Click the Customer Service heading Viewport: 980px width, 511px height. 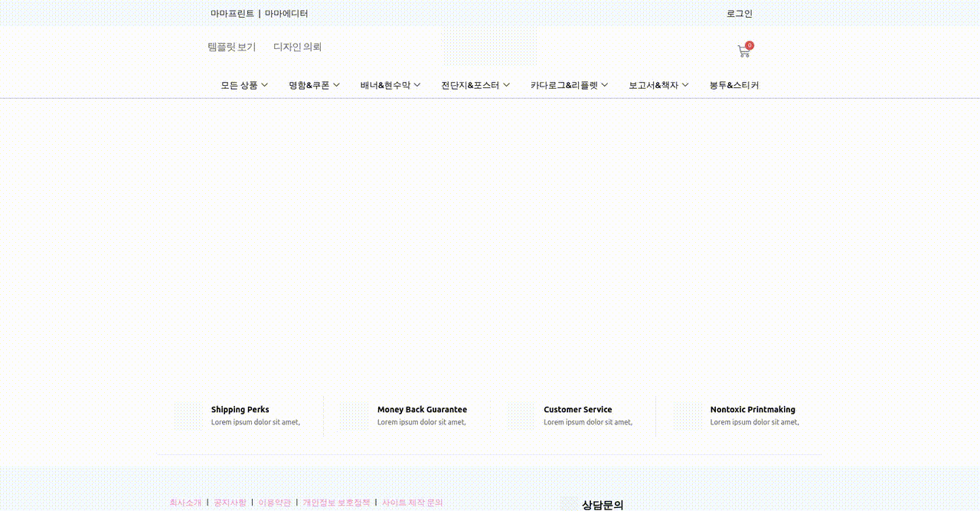(x=578, y=409)
